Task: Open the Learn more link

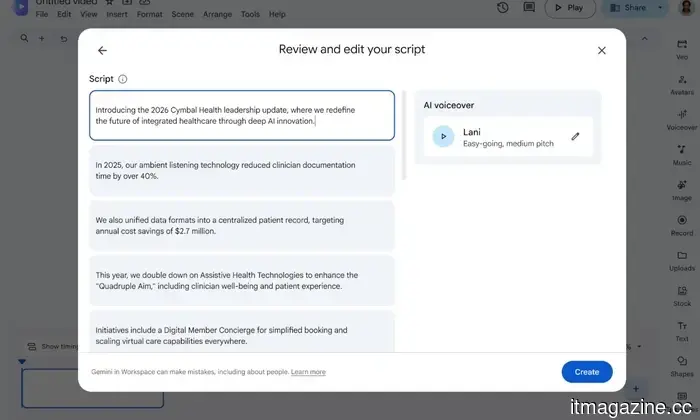Action: tap(308, 372)
